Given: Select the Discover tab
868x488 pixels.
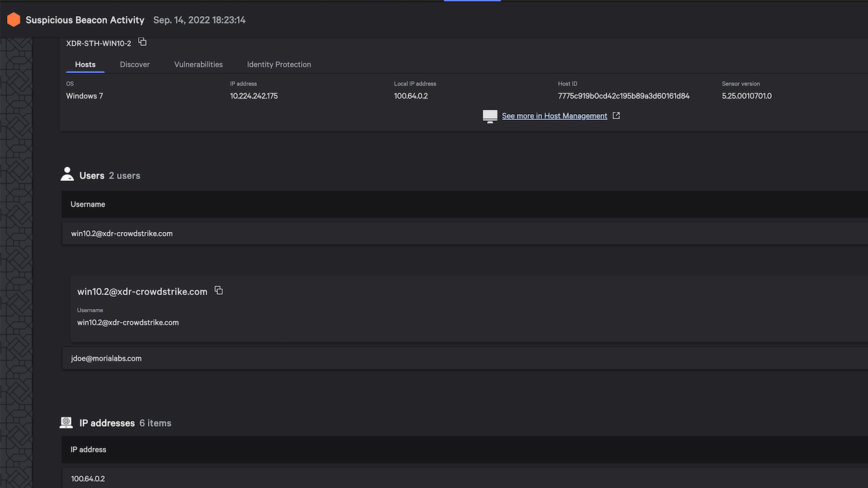Looking at the screenshot, I should (135, 64).
